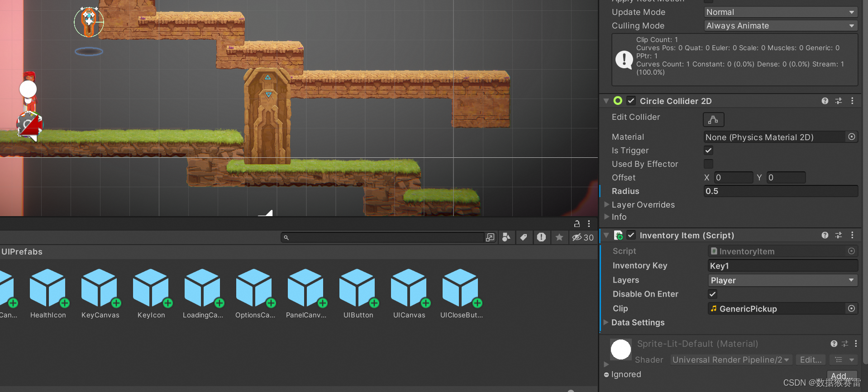
Task: Click the Inventory Key field Key1
Action: coord(783,265)
